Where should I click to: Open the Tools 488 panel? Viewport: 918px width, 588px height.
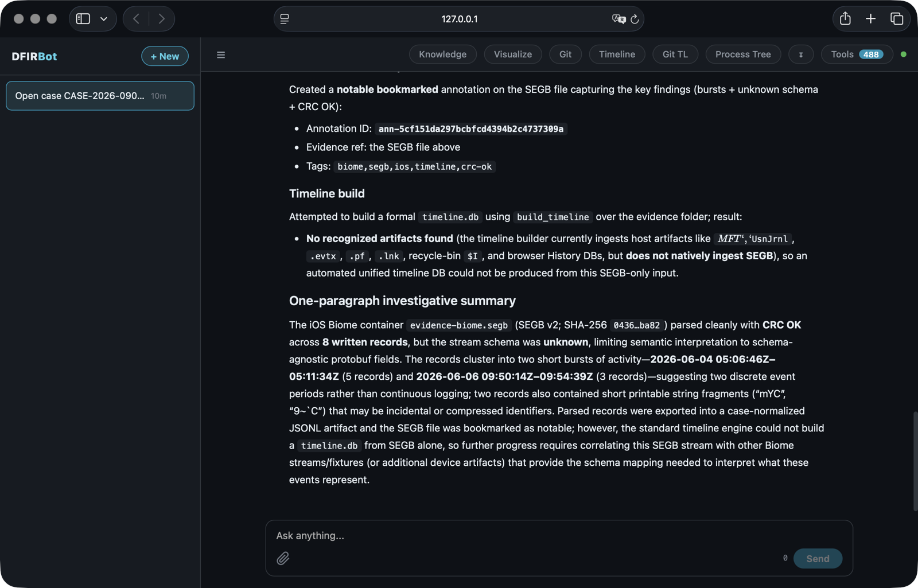(857, 54)
